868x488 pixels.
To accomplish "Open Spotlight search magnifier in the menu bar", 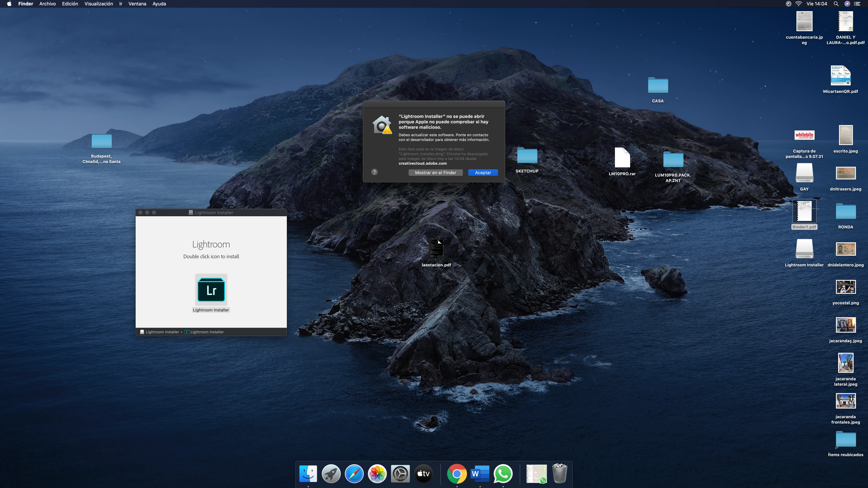I will coord(836,4).
